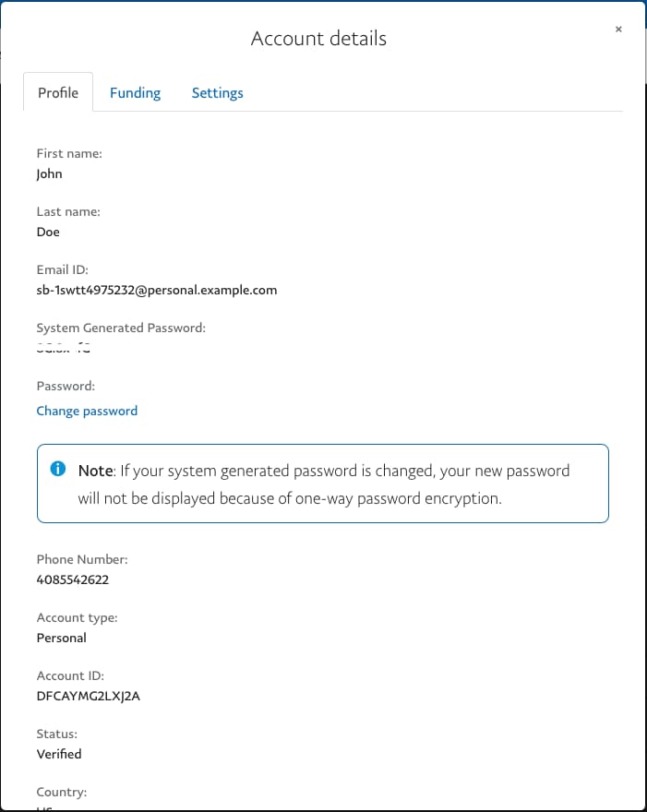
Task: Click the blue info icon in the note
Action: pos(58,469)
